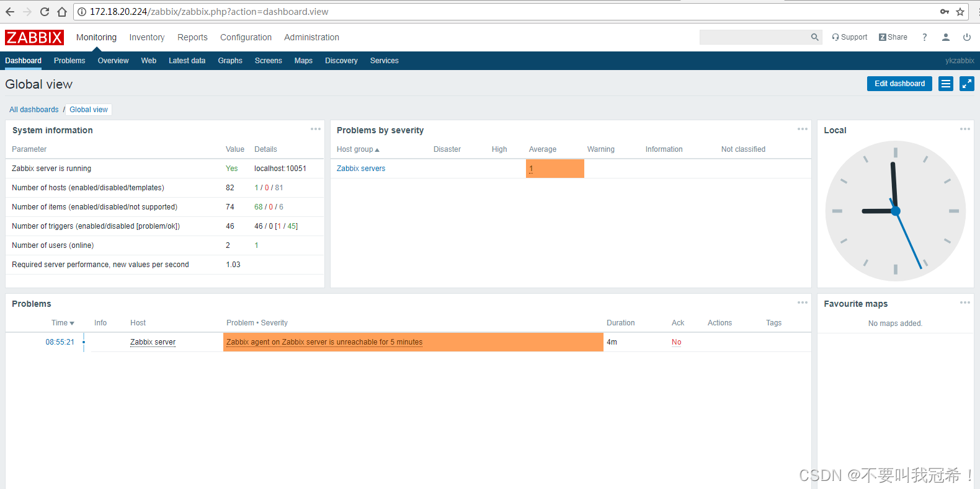Click the saved password key icon

click(945, 12)
